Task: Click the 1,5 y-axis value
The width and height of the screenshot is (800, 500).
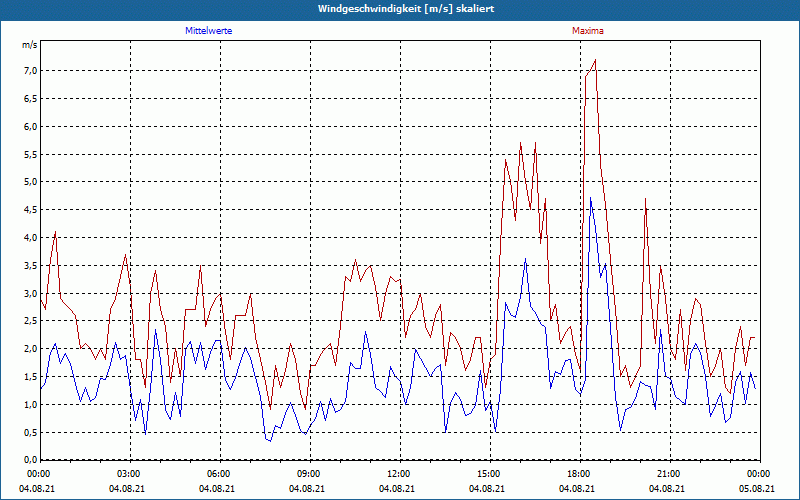Action: 30,377
